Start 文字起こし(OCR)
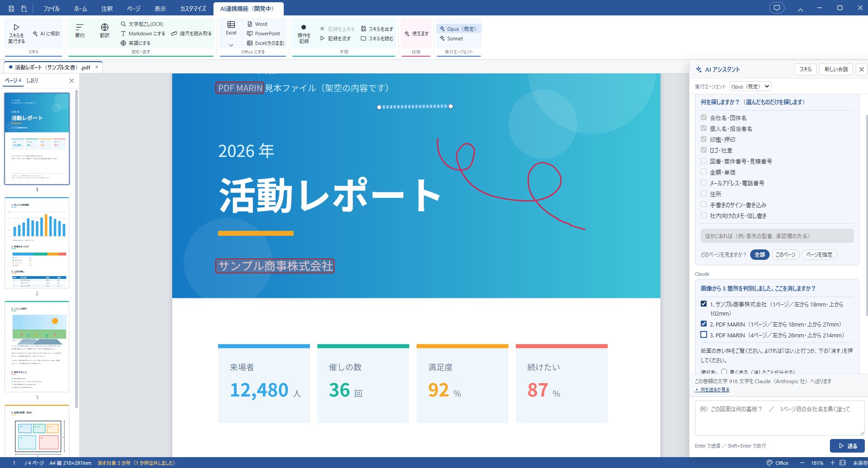868x468 pixels. (142, 24)
